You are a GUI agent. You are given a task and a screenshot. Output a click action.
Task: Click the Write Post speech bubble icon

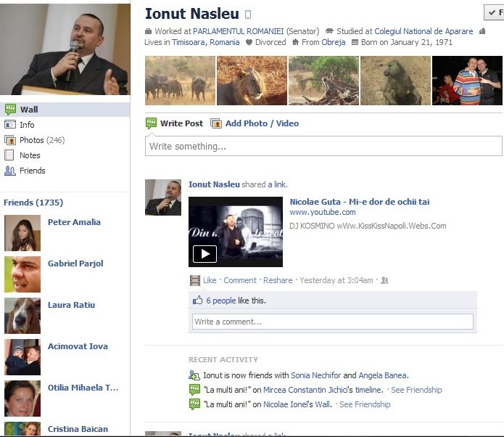151,123
